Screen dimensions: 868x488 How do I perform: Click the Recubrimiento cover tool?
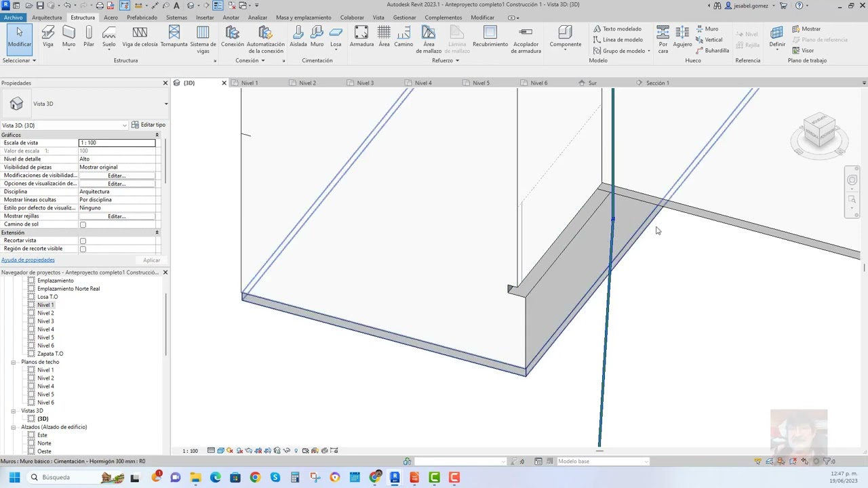pyautogui.click(x=490, y=37)
